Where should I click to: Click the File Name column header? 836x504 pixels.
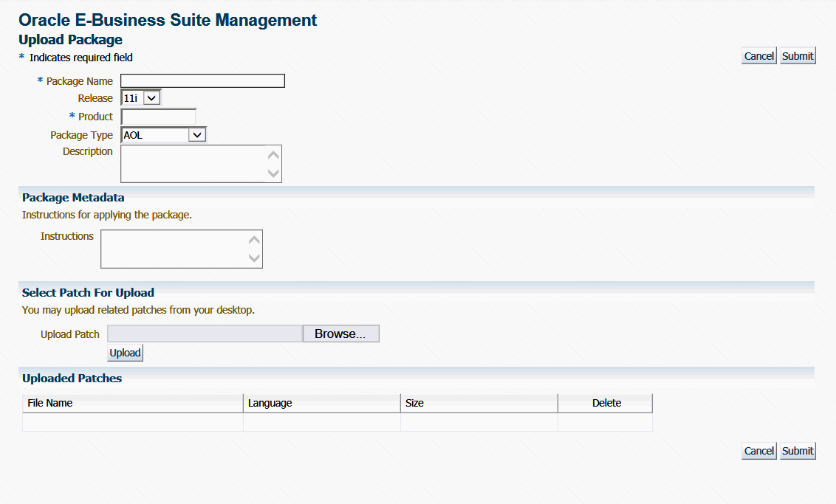(133, 404)
